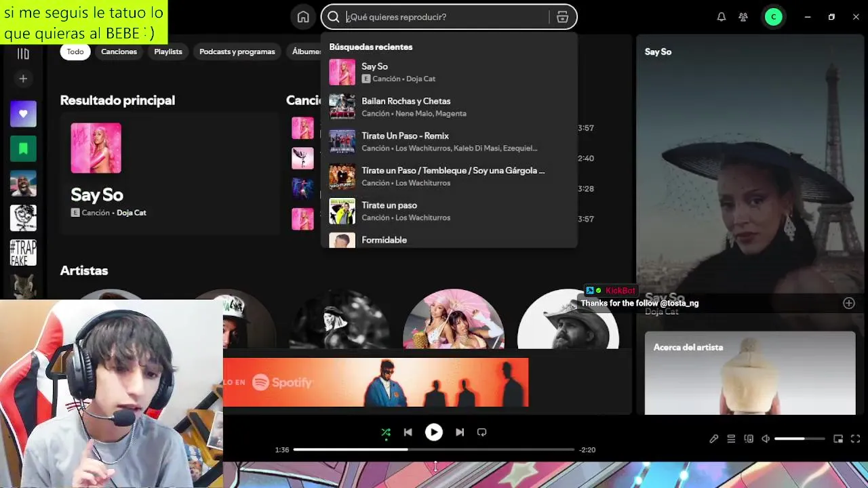Skip to next track
The width and height of the screenshot is (868, 488).
(460, 432)
